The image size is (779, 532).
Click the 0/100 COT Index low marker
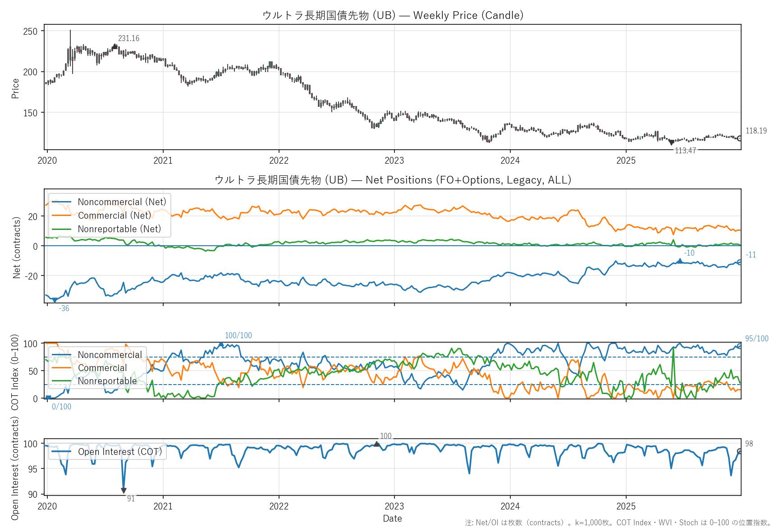48,398
